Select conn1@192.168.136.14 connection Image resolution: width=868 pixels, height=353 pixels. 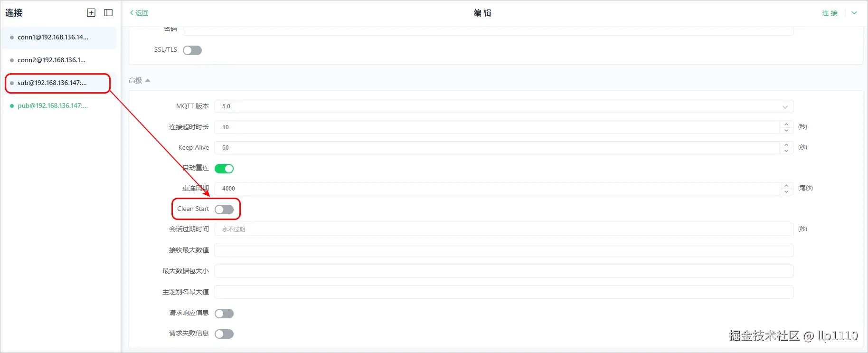59,38
